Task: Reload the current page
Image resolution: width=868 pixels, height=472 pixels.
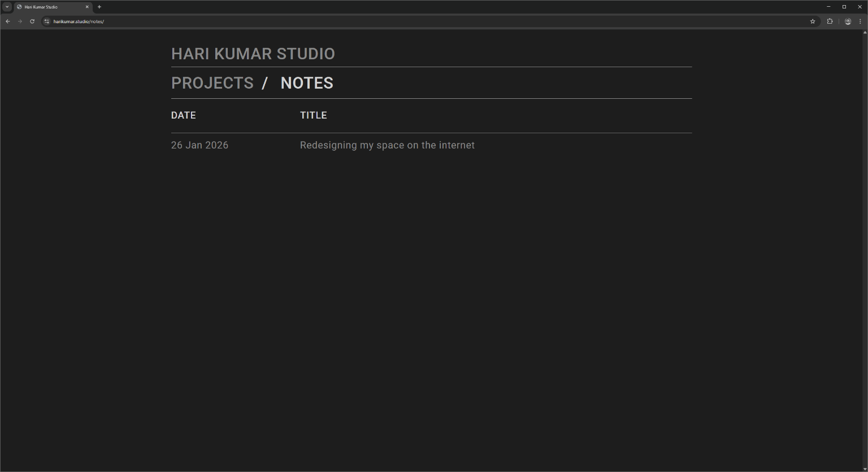Action: [32, 21]
